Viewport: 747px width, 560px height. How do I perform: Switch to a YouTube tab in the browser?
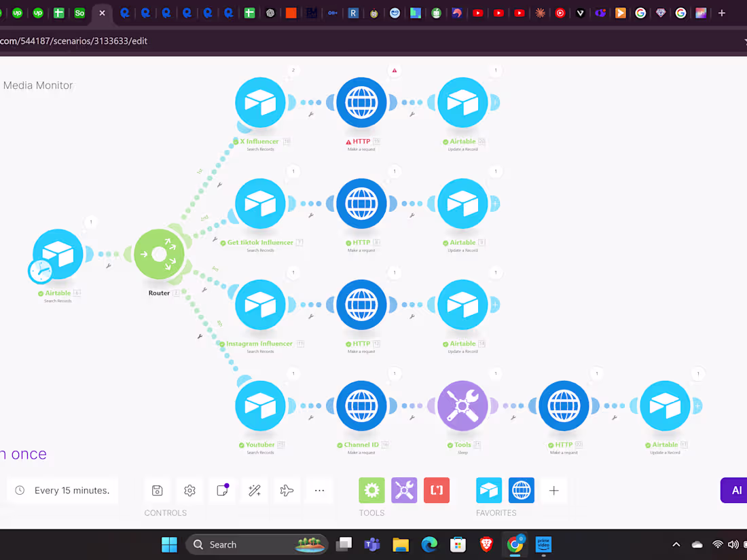tap(478, 13)
